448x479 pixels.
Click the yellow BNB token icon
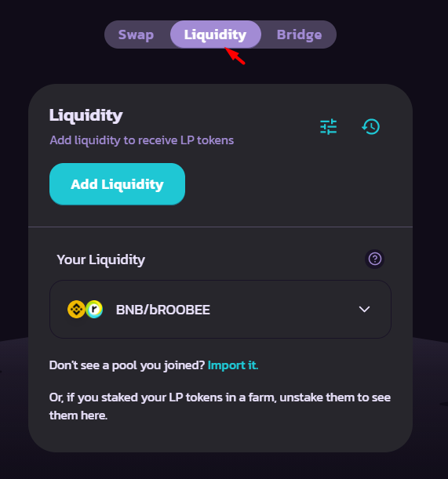click(x=76, y=310)
